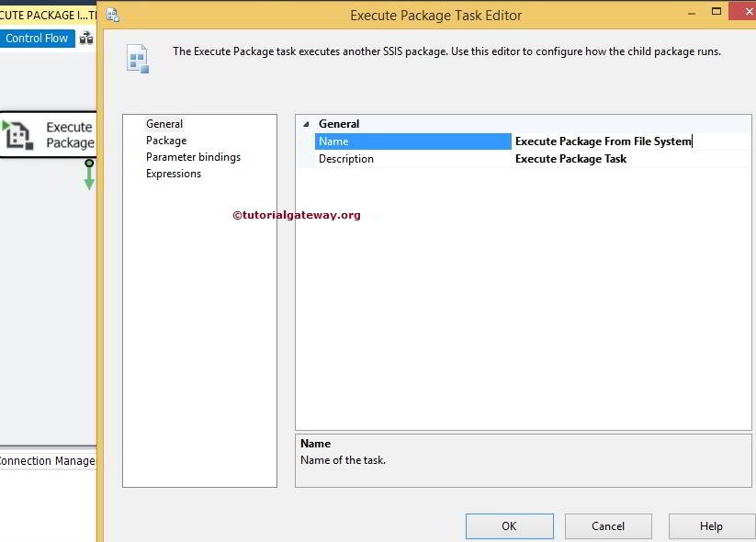Click the Connection Managers pane header
This screenshot has width=756, height=542.
pyautogui.click(x=47, y=460)
